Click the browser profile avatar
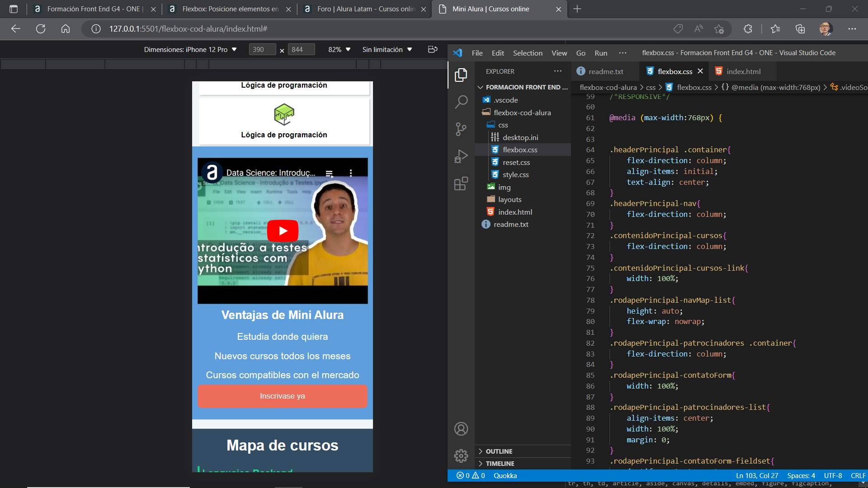Viewport: 868px width, 488px height. click(826, 29)
